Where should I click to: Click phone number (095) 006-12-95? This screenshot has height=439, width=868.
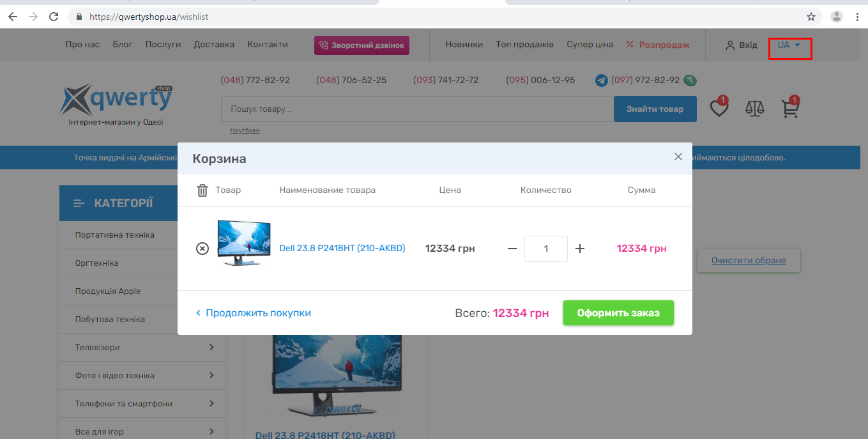[540, 81]
